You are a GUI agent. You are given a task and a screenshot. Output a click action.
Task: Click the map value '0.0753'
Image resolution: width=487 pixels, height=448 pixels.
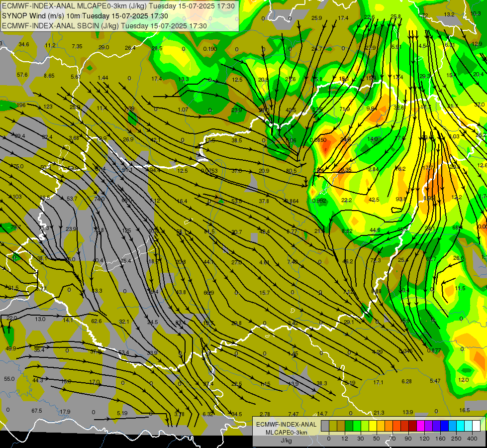[209, 171]
